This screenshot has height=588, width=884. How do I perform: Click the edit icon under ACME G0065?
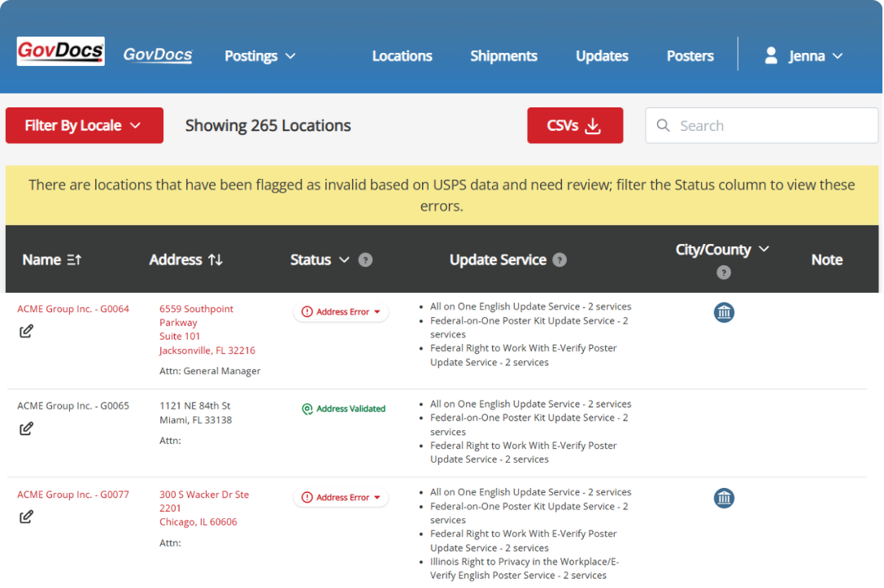(x=26, y=429)
